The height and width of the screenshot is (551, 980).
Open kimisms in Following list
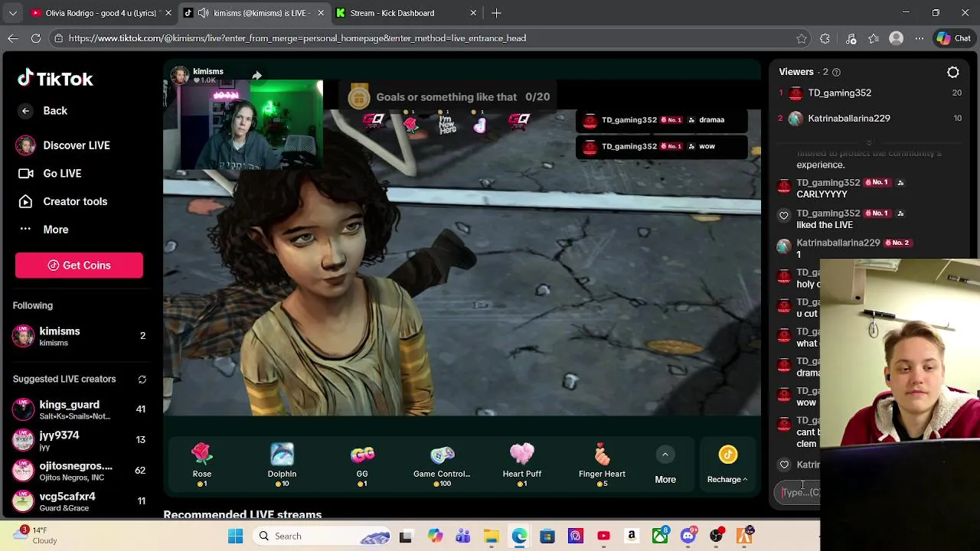click(x=79, y=336)
